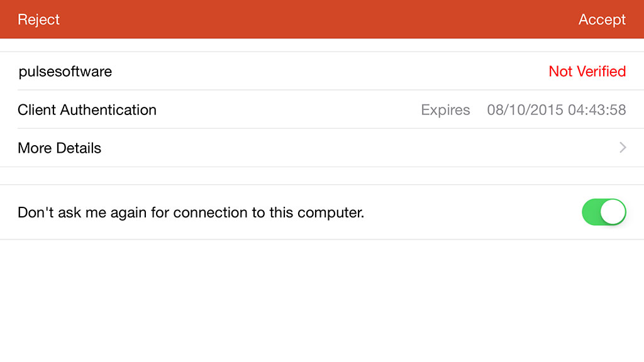The width and height of the screenshot is (644, 362).
Task: Click the blank white area below the settings
Action: (x=314, y=302)
